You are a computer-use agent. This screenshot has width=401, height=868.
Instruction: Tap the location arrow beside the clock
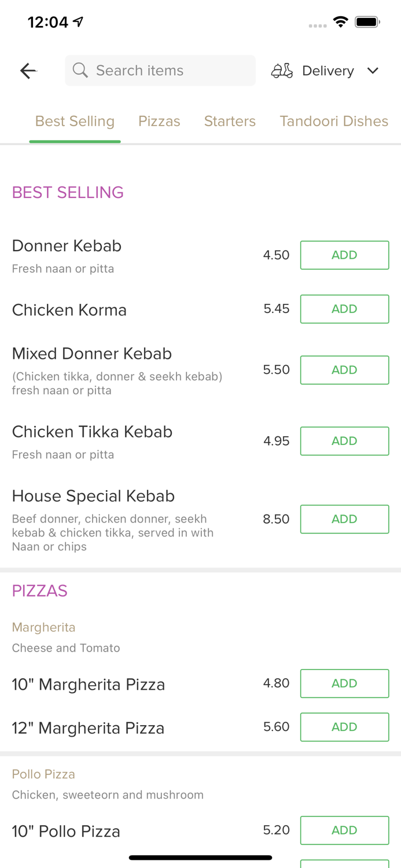click(78, 21)
